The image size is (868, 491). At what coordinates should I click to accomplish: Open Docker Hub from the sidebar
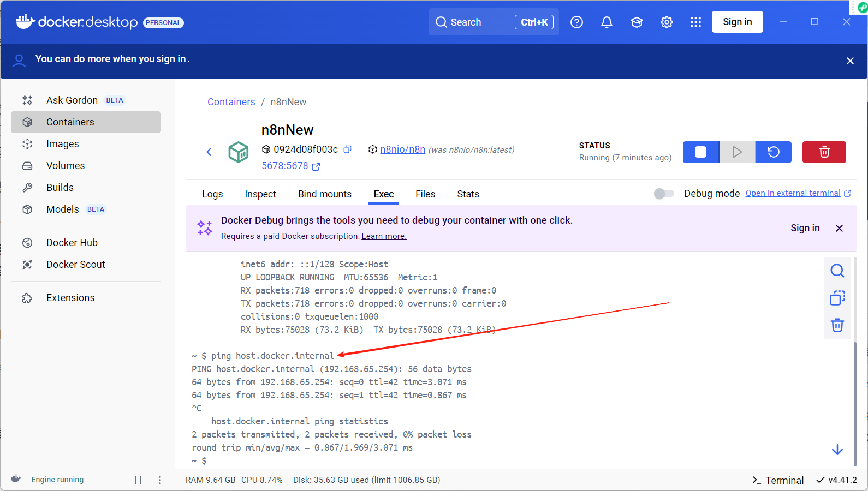tap(86, 243)
